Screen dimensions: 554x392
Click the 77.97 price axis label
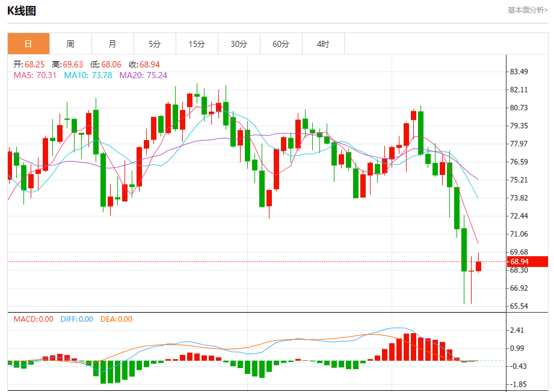[x=519, y=144]
